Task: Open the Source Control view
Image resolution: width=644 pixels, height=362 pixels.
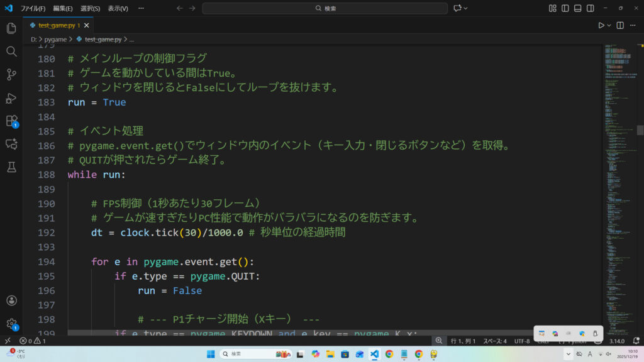Action: pyautogui.click(x=11, y=75)
